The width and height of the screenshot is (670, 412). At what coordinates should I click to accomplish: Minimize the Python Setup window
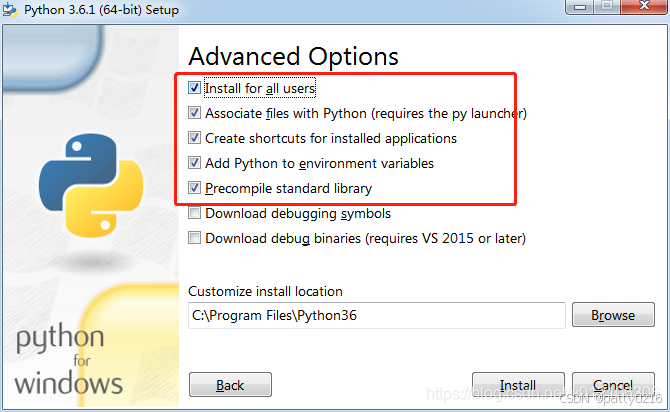[580, 7]
